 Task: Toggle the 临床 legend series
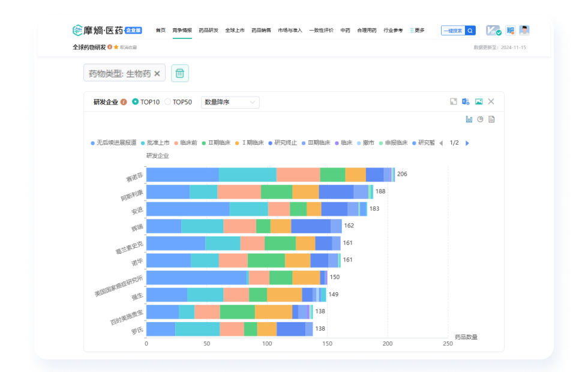point(344,143)
